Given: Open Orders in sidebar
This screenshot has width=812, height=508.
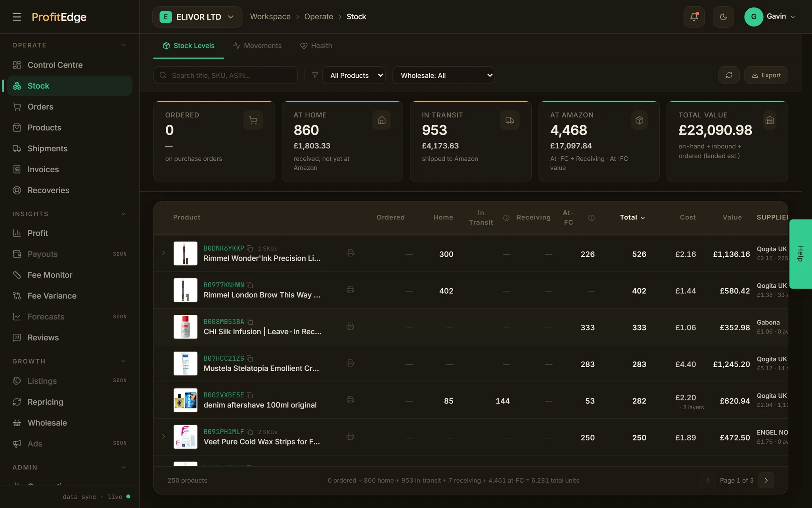Looking at the screenshot, I should click(x=69, y=107).
